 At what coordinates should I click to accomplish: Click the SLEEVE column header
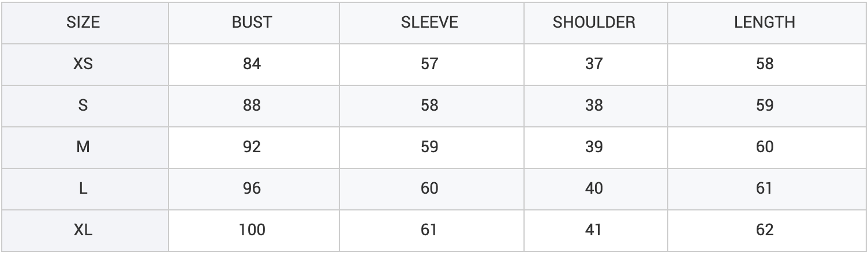(429, 22)
